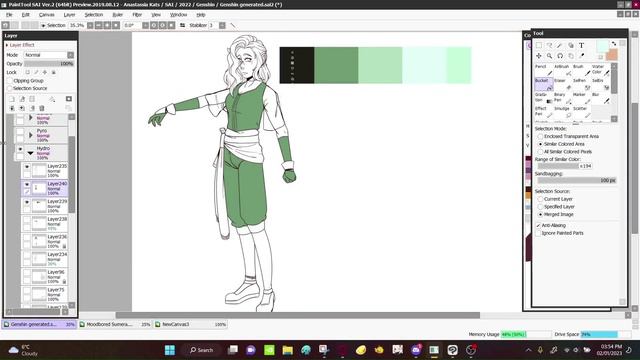The width and height of the screenshot is (640, 360).
Task: Choose the rectangular selection tool
Action: tap(539, 45)
